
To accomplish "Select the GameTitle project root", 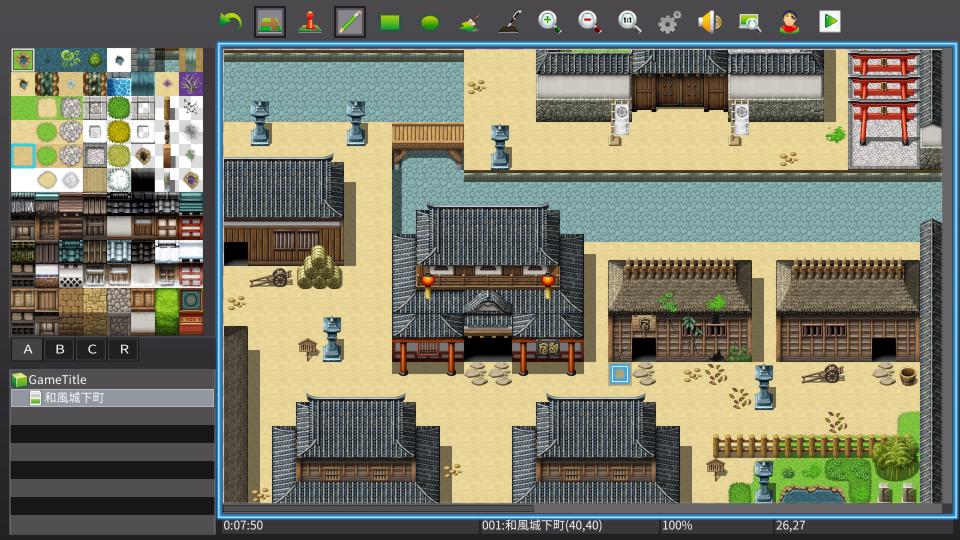I will (x=57, y=380).
